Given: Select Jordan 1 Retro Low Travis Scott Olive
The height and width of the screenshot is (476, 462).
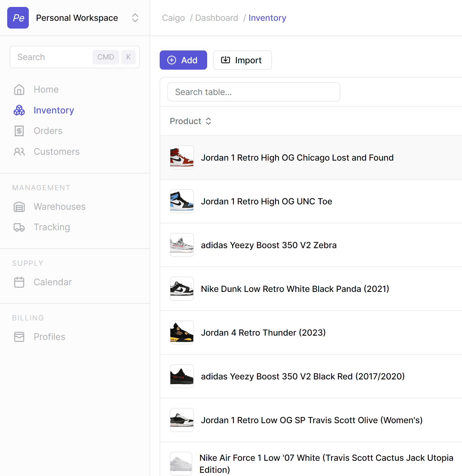Looking at the screenshot, I should pos(312,420).
